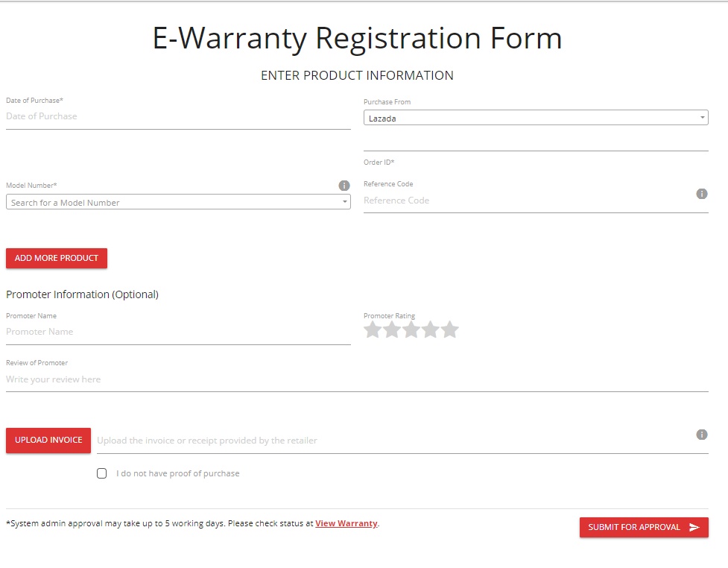
Task: Rate promoter with second star
Action: [x=392, y=329]
